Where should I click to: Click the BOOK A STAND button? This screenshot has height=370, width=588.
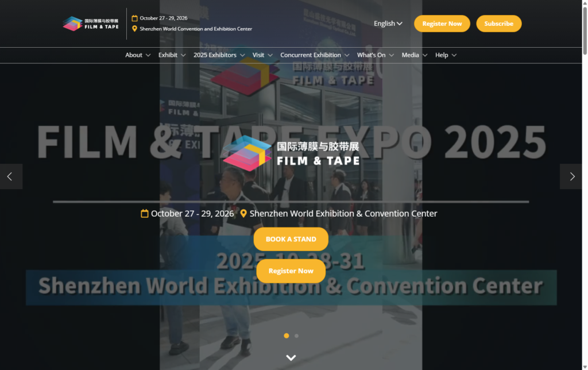291,239
